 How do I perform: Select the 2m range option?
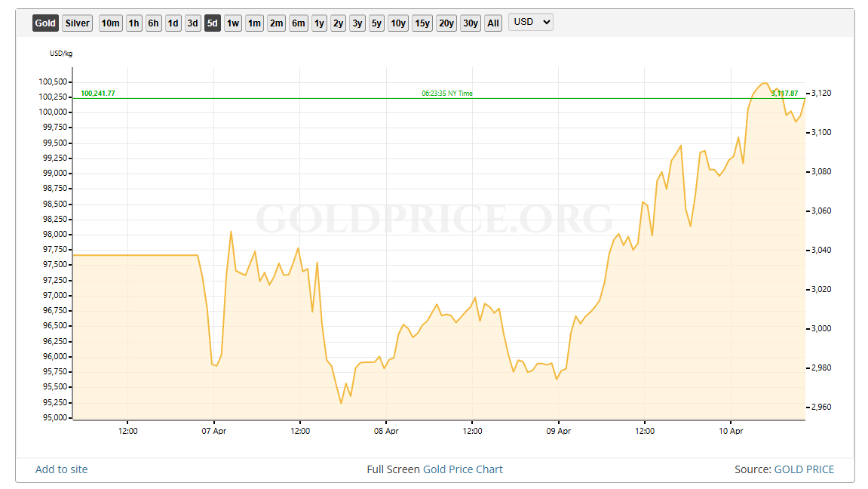(x=275, y=23)
